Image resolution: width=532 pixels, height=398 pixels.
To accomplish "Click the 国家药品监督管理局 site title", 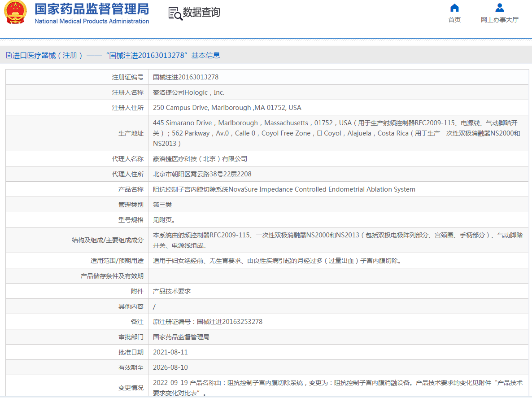I will click(92, 9).
